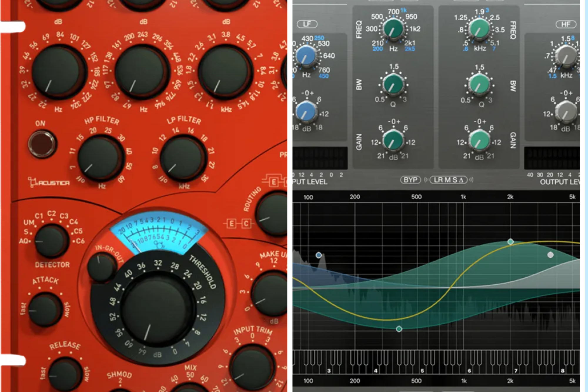Click the light green node near 2k on graph

[511, 242]
